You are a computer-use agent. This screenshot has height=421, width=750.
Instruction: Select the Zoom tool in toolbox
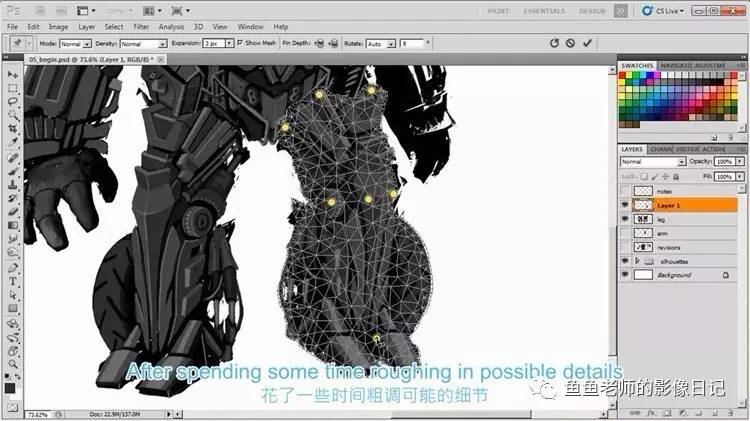tap(12, 365)
